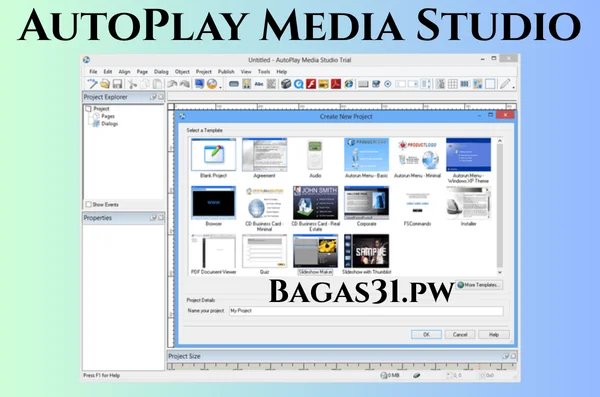Choose the PDF Document Viewer template

pyautogui.click(x=214, y=254)
